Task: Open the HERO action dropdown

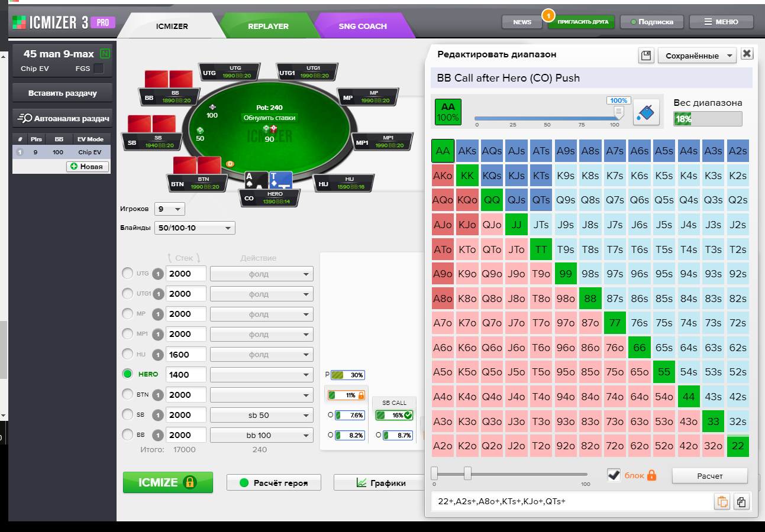Action: coord(262,374)
